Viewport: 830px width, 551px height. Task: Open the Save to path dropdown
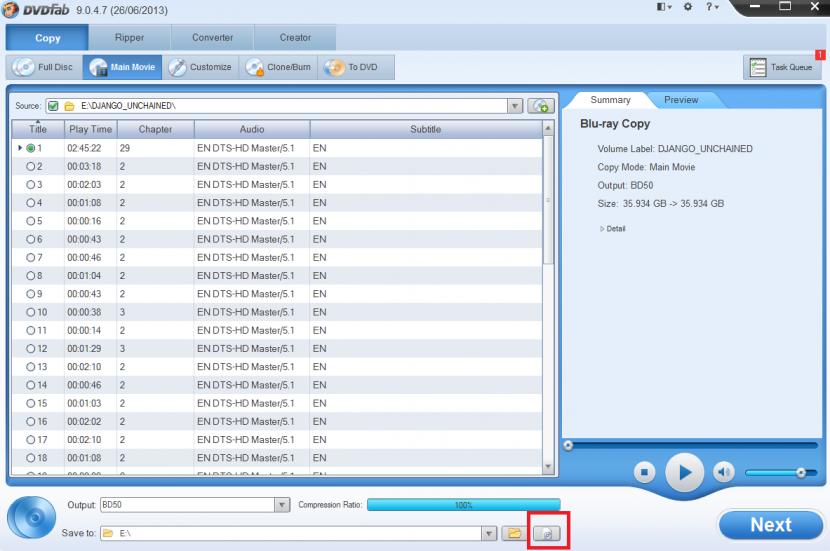(x=489, y=533)
